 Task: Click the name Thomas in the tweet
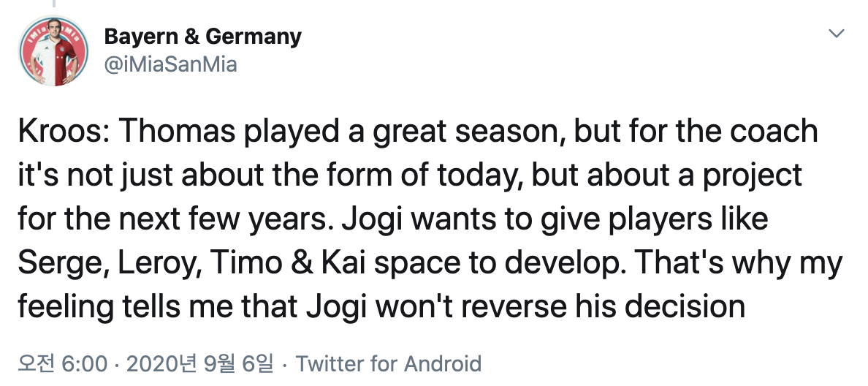tap(172, 132)
